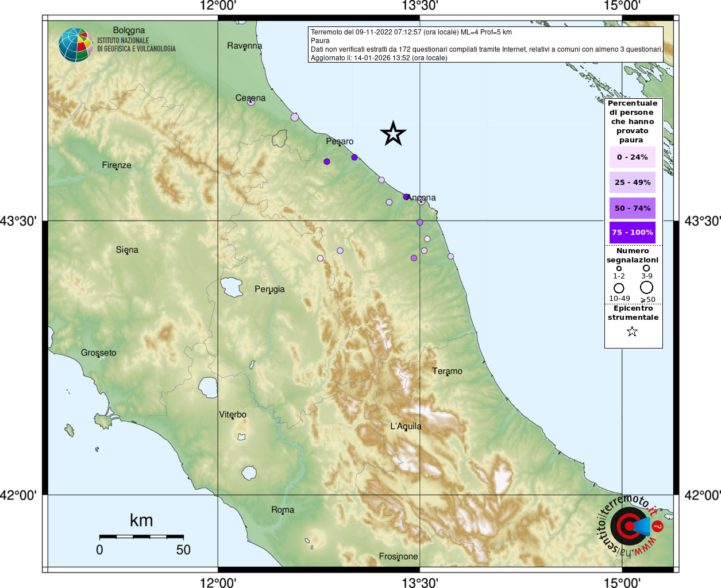The width and height of the screenshot is (721, 588).
Task: Click the top 12°00' longitude label
Action: click(x=218, y=6)
